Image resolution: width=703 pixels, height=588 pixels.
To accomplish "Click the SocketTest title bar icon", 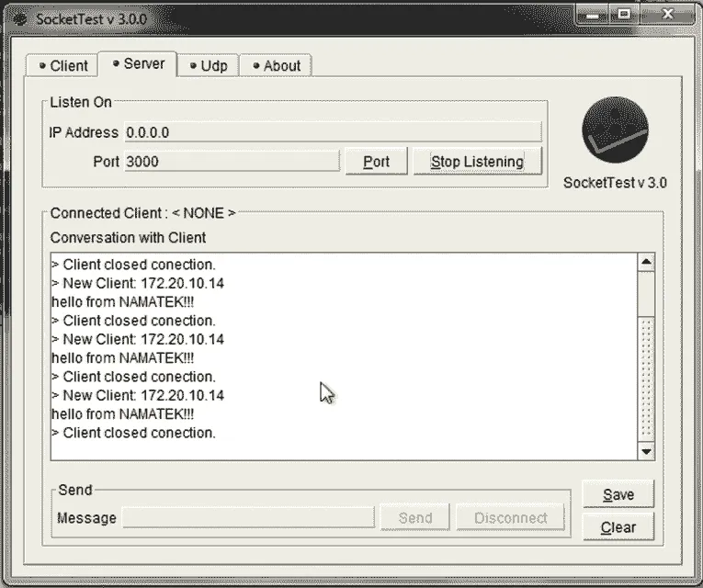I will 19,19.
